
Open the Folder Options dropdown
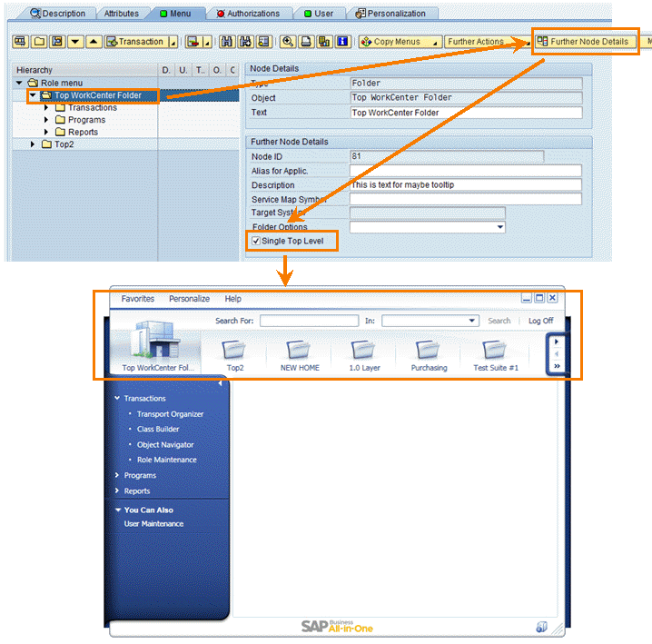coord(499,227)
